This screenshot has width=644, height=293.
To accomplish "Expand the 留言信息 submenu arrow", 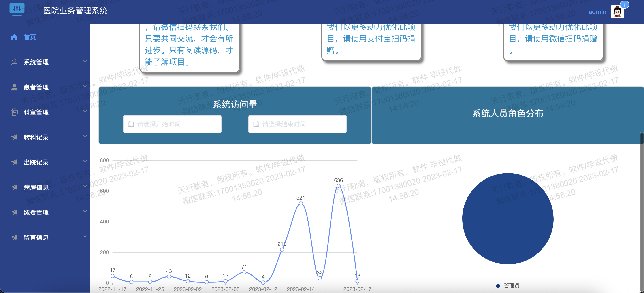I will click(85, 236).
